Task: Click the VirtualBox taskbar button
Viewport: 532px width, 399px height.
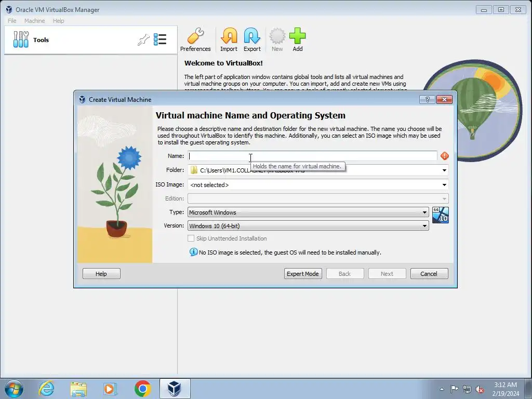Action: [175, 389]
